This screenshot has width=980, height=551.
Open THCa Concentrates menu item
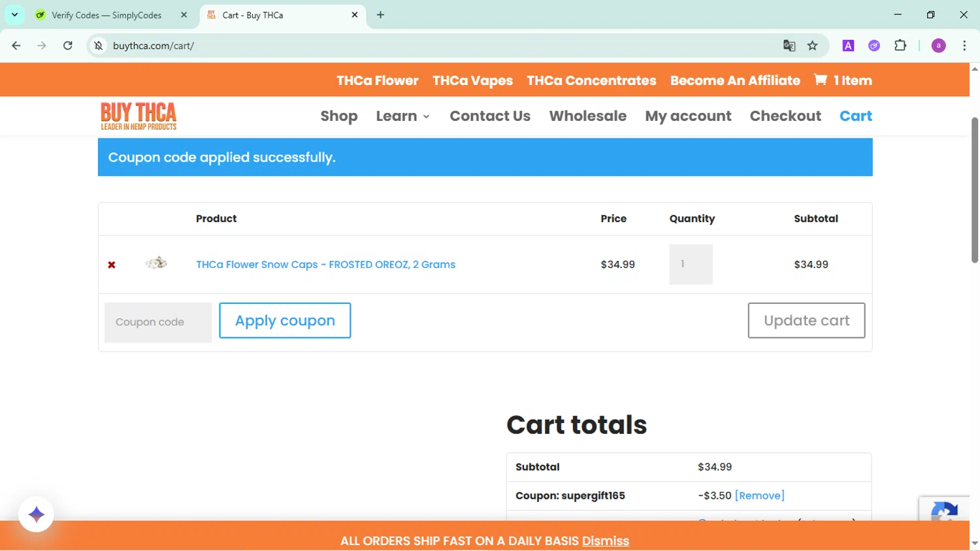(x=591, y=80)
